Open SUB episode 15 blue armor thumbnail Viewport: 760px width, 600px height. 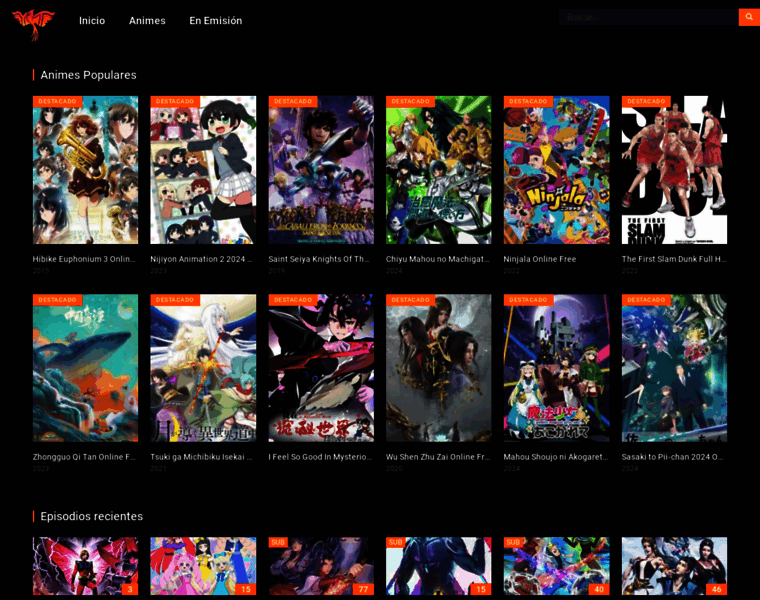[439, 566]
